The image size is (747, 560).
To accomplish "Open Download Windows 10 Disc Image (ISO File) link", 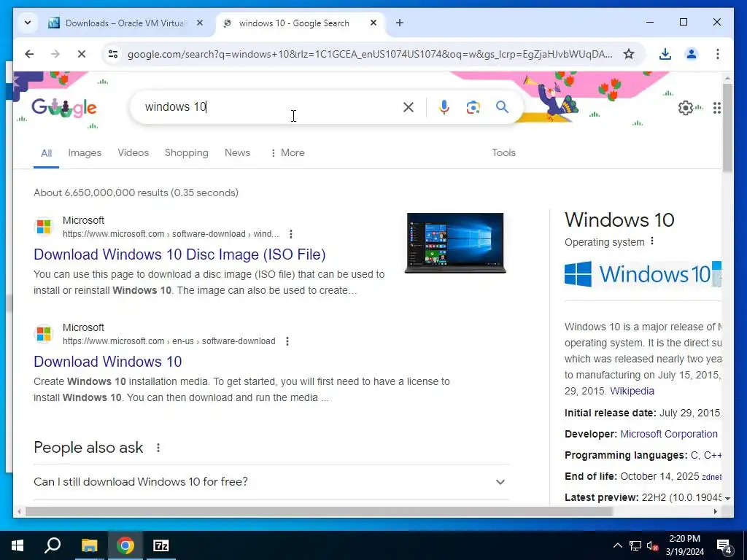I will tap(179, 254).
